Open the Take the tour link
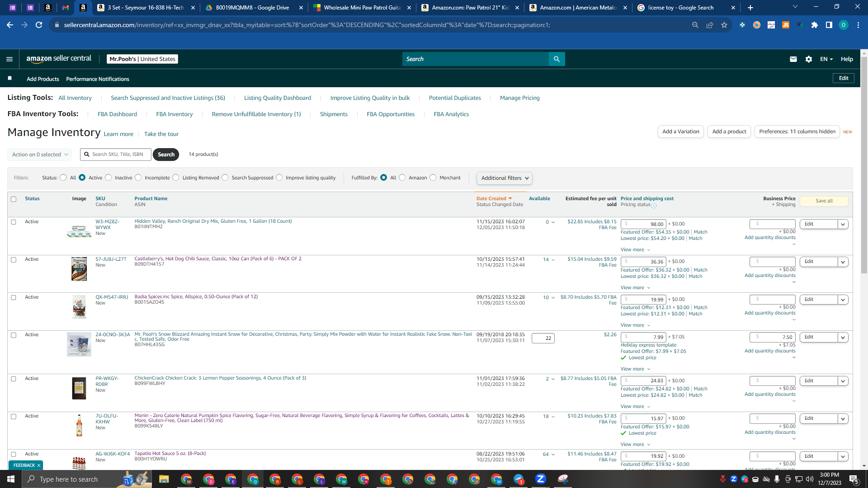868x488 pixels. pos(161,134)
